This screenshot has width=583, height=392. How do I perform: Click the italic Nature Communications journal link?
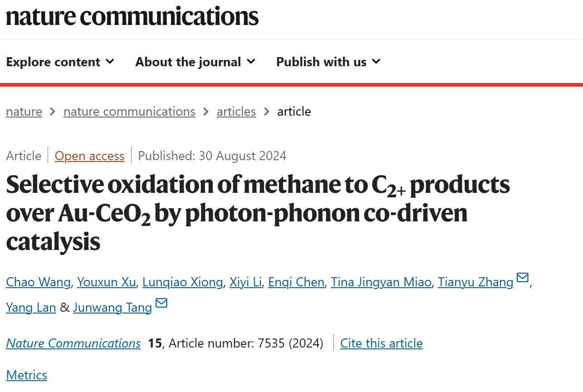pos(73,343)
